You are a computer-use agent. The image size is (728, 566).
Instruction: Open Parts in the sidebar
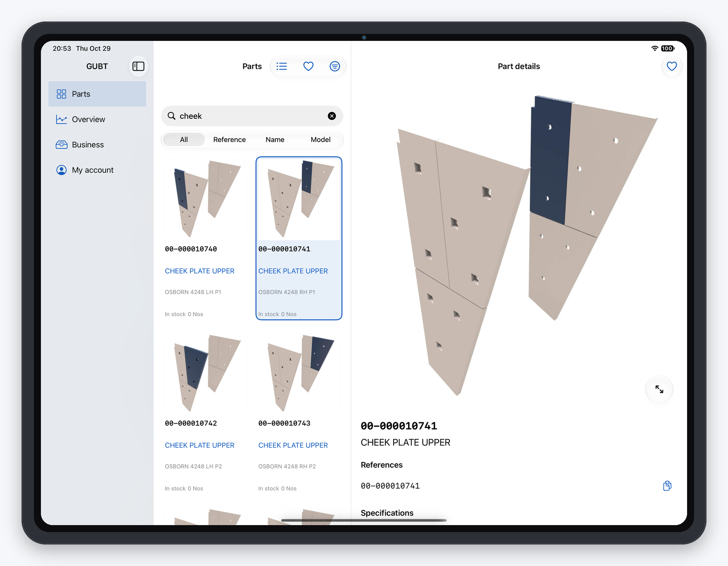[97, 94]
